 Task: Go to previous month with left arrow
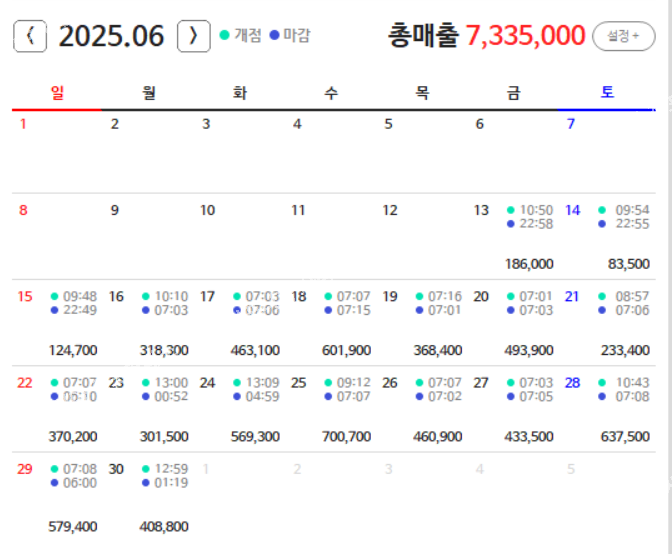point(29,37)
